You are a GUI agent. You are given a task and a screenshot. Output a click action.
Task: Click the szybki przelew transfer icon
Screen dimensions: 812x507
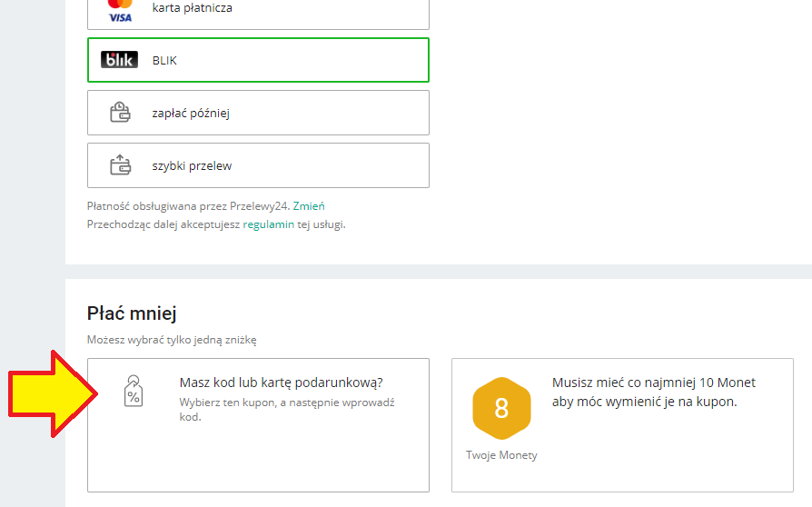point(120,165)
